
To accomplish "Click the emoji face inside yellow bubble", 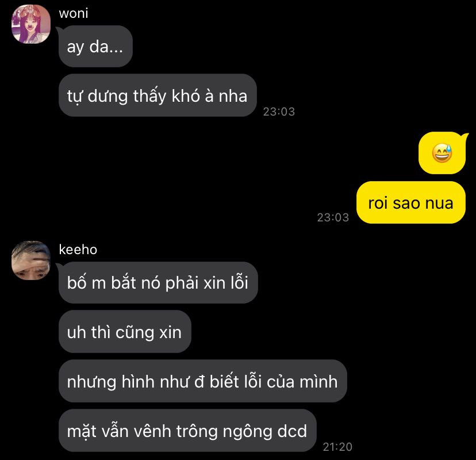I will click(x=442, y=153).
